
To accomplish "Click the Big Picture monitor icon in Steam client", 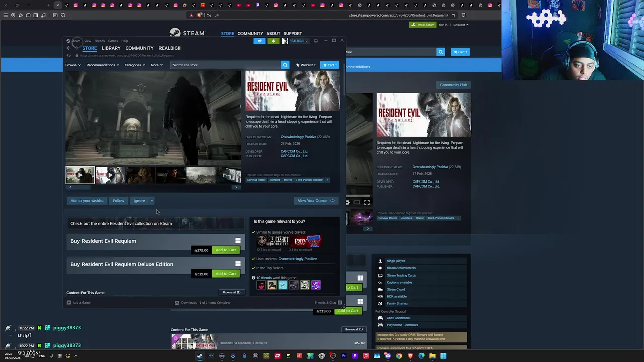I will pyautogui.click(x=316, y=41).
